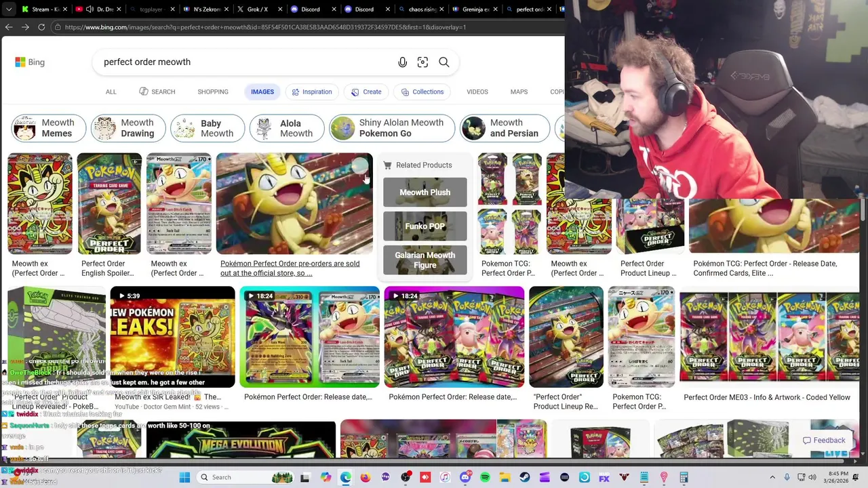This screenshot has width=868, height=488.
Task: Open the Copilot taskbar icon
Action: [x=326, y=477]
